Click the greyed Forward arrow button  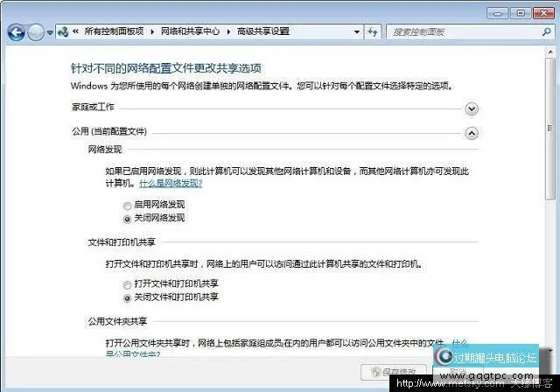tap(36, 32)
